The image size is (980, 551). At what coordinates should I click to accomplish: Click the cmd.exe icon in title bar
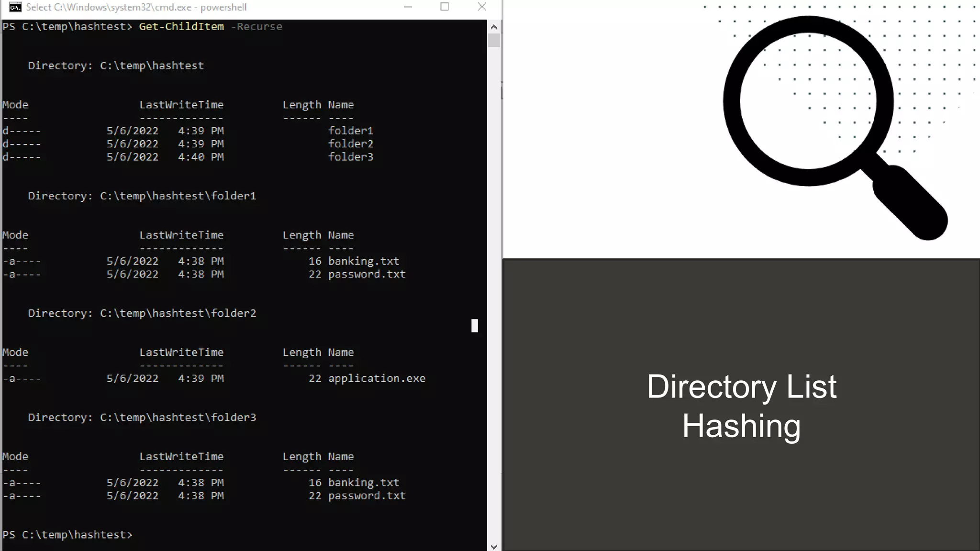click(15, 7)
